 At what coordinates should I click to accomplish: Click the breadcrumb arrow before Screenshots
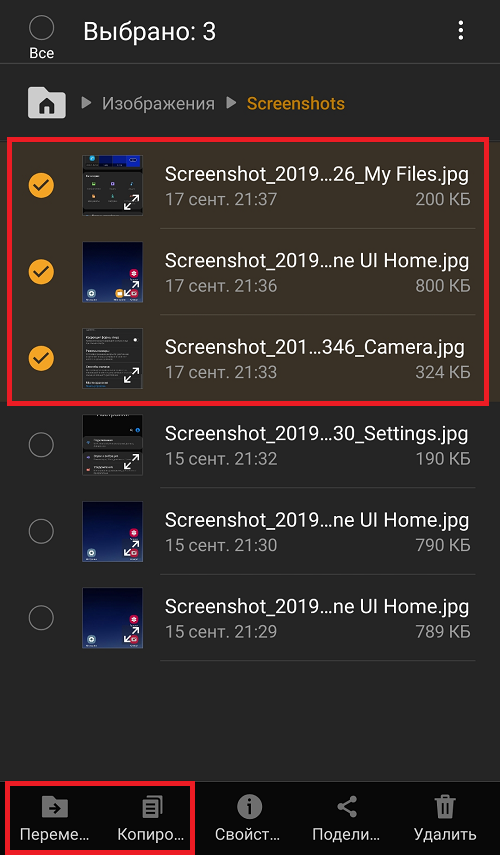[231, 102]
